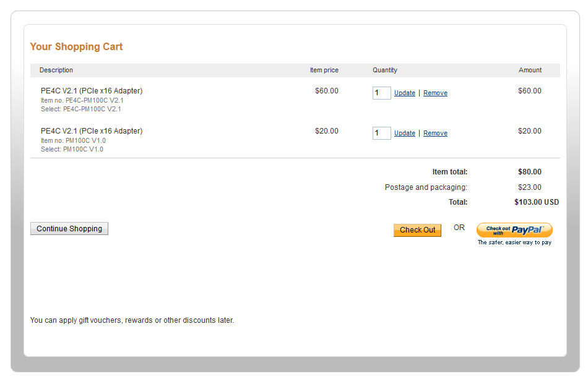The image size is (588, 376).
Task: Remove the $20.00 PM100C V1.0 item
Action: click(x=435, y=133)
